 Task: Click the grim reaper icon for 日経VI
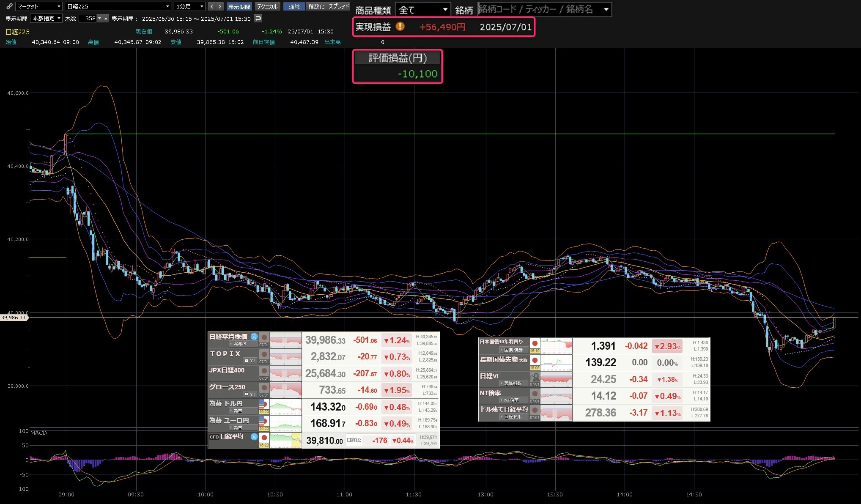[x=535, y=377]
